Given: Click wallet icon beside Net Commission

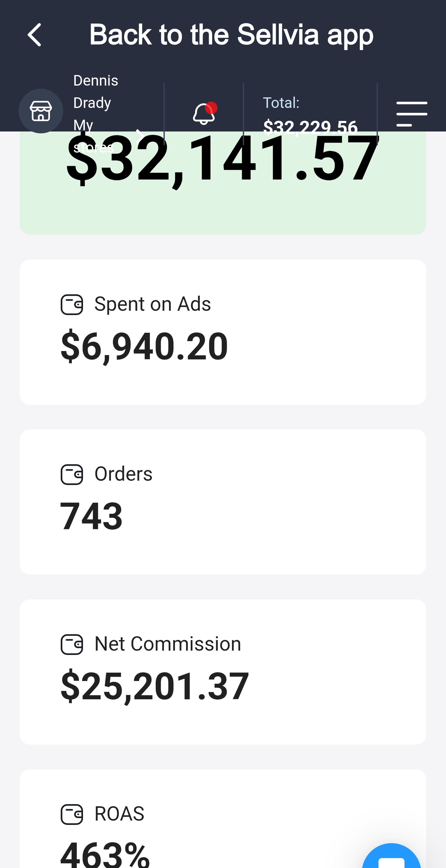Looking at the screenshot, I should [72, 644].
